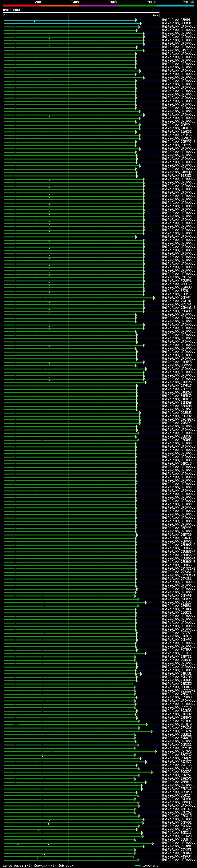The height and width of the screenshot is (868, 197).
Task: Click the UniRef100_Q84RS1 entry
Action: tap(177, 606)
